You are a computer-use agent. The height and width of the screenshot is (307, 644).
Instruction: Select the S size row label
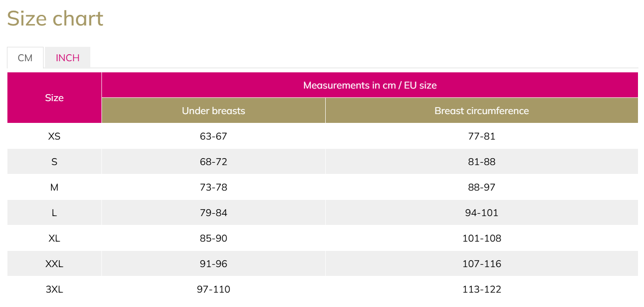pyautogui.click(x=54, y=162)
